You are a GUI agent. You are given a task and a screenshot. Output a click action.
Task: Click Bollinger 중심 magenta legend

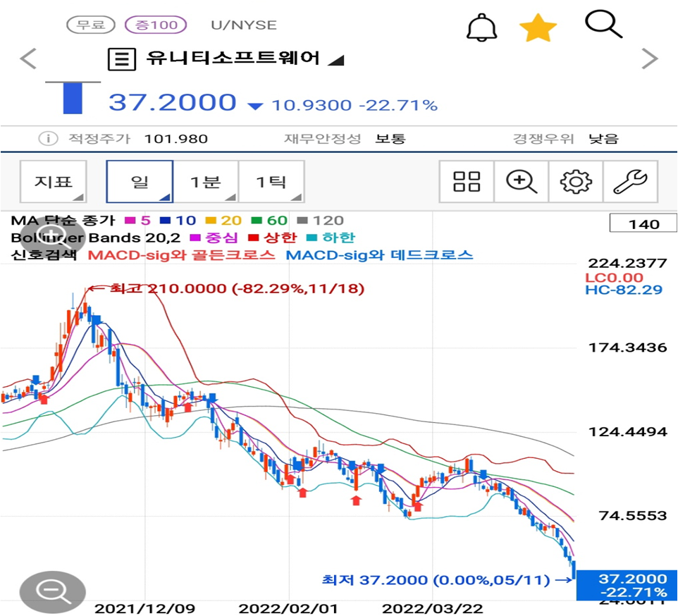(214, 238)
